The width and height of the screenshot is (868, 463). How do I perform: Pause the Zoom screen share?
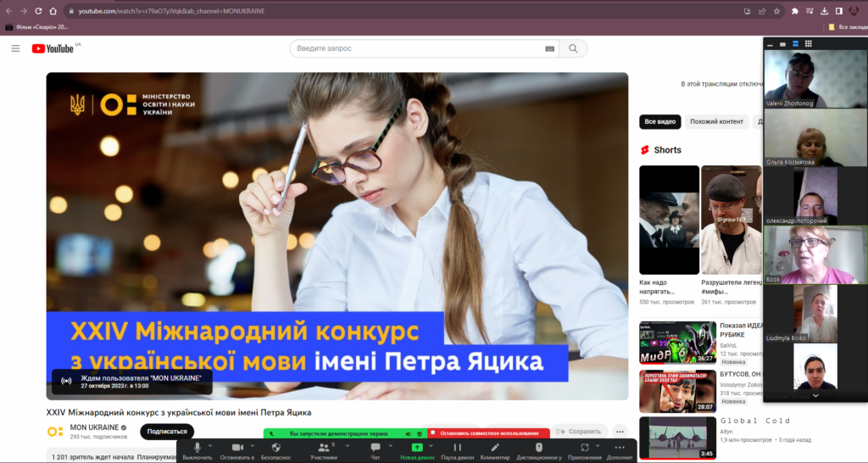pyautogui.click(x=458, y=447)
